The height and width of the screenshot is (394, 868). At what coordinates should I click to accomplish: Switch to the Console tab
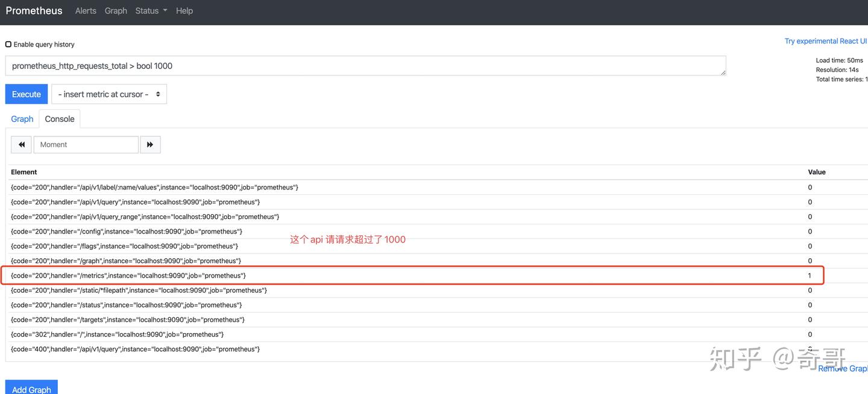[59, 118]
